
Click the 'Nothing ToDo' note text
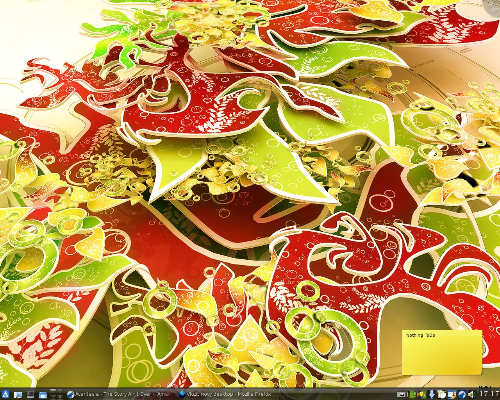click(x=421, y=335)
